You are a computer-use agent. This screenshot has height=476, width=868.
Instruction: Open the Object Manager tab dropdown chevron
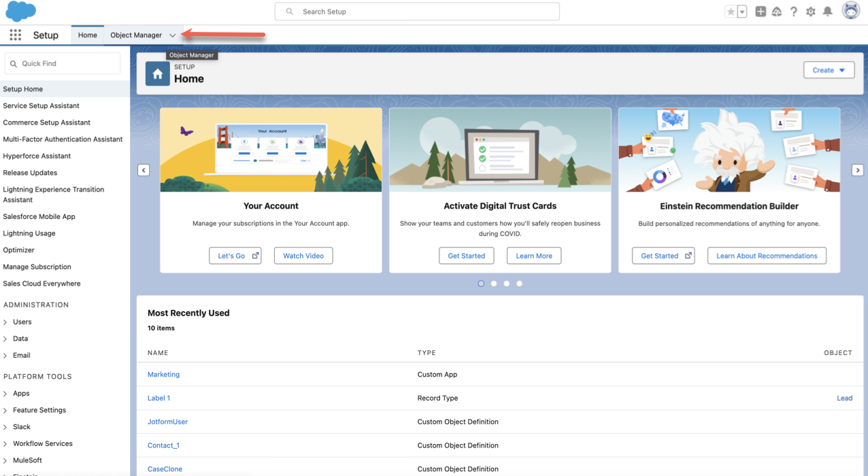173,35
